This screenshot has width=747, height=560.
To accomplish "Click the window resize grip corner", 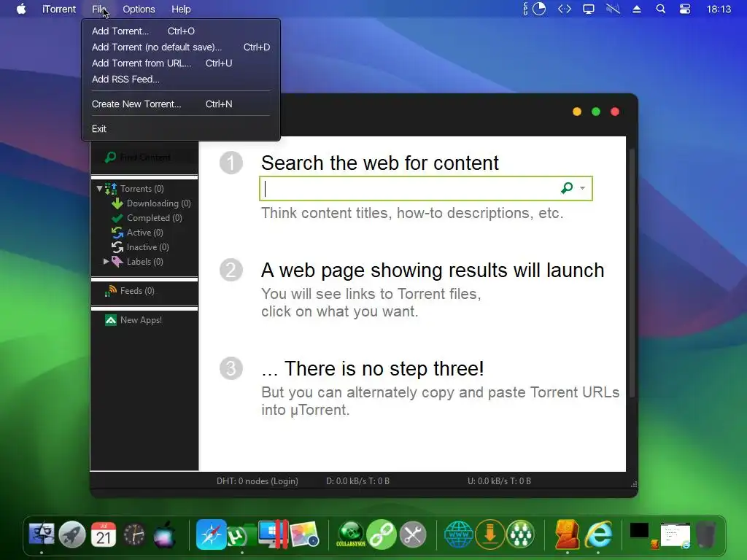I will point(634,484).
